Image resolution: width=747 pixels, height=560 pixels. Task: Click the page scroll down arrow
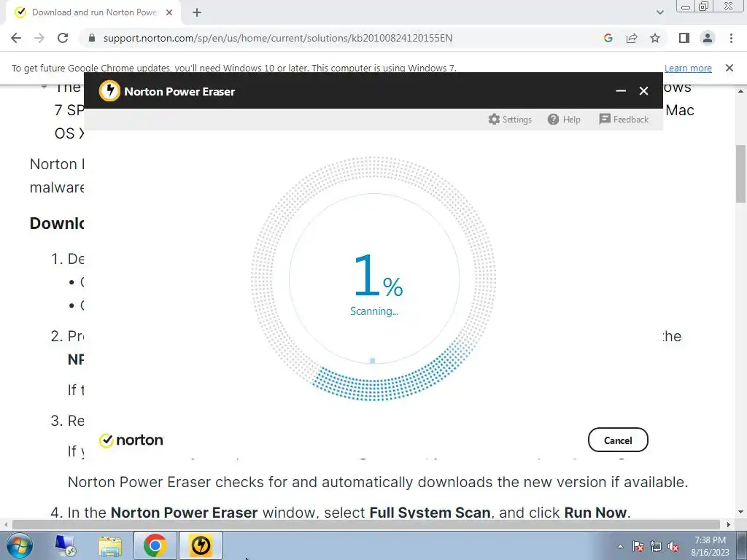pos(741,513)
